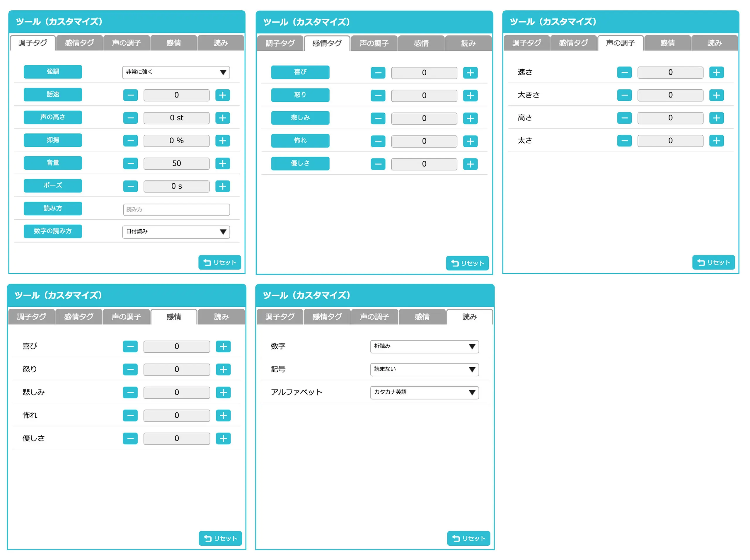The width and height of the screenshot is (750, 560).
Task: Click the 強調 tag button
Action: coord(53,72)
